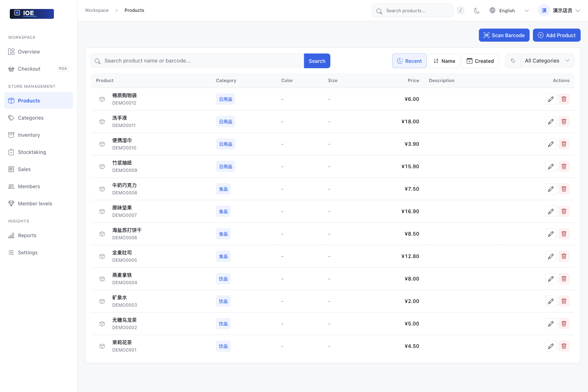The image size is (588, 392).
Task: Edit product 全麦吐司 with pencil icon
Action: 551,256
